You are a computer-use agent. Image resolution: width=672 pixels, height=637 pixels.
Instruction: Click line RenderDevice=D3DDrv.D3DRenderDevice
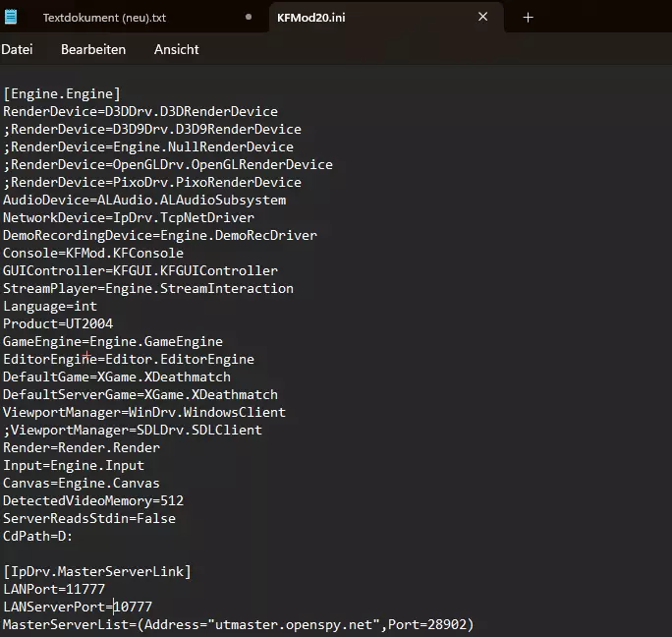coord(140,111)
